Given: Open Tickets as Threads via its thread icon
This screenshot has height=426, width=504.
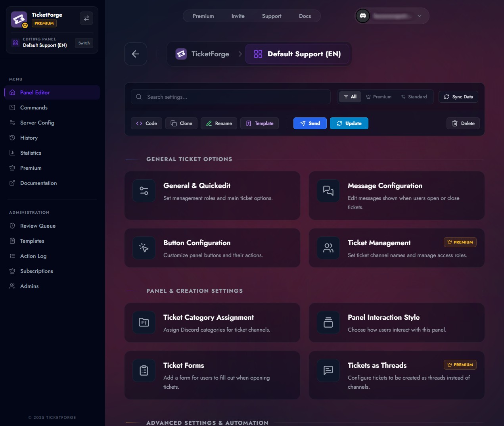Looking at the screenshot, I should [328, 370].
